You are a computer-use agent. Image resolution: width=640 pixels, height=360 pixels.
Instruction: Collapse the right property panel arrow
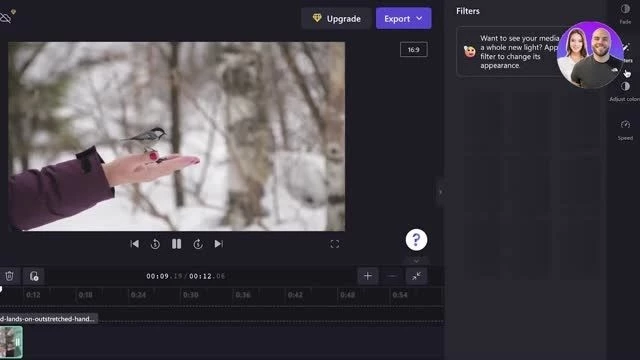click(x=440, y=192)
